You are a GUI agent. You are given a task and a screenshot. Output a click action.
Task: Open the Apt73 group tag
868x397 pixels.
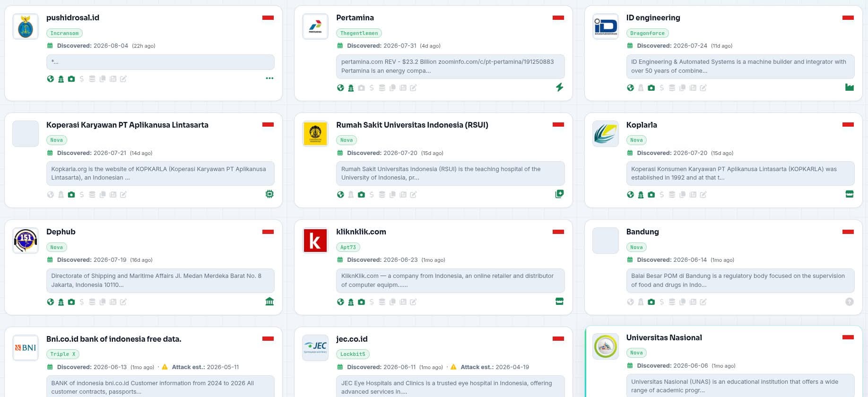pyautogui.click(x=348, y=247)
